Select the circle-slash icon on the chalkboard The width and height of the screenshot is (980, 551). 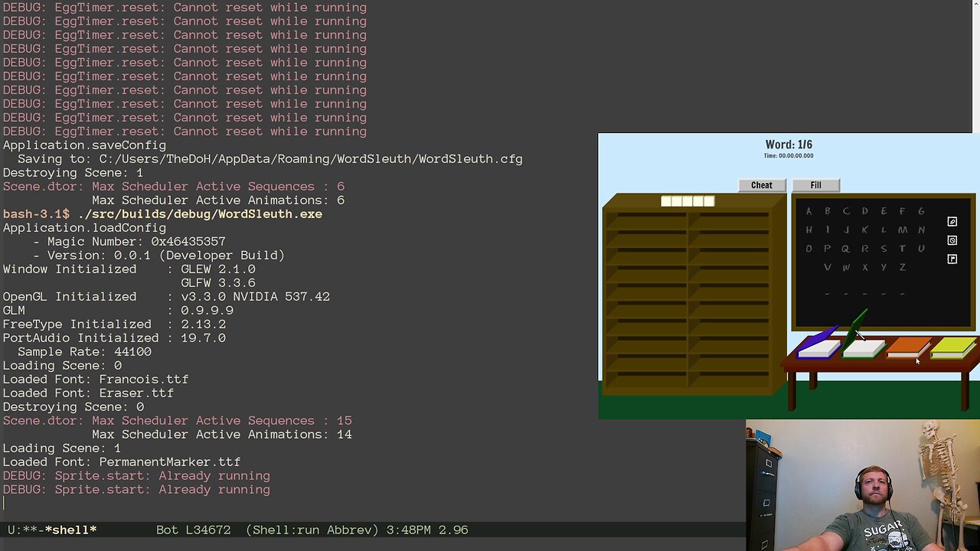click(x=952, y=240)
